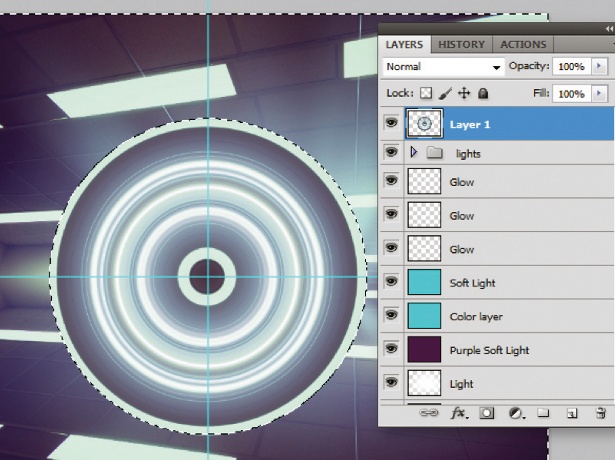Hide the middle Glow layer
615x460 pixels.
click(391, 214)
